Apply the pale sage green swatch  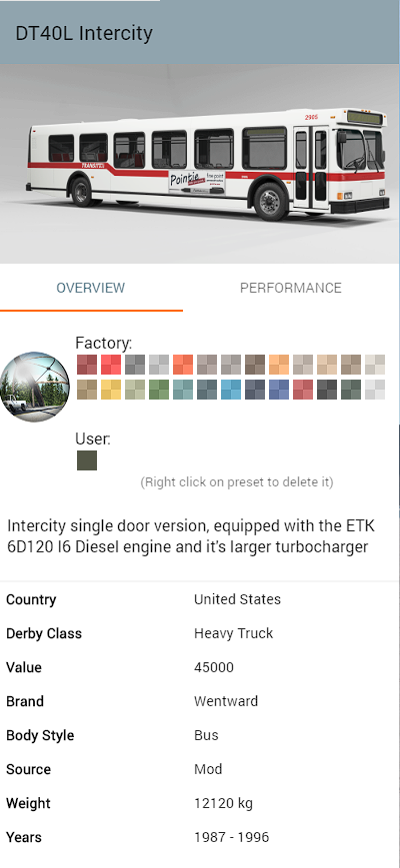[x=135, y=390]
